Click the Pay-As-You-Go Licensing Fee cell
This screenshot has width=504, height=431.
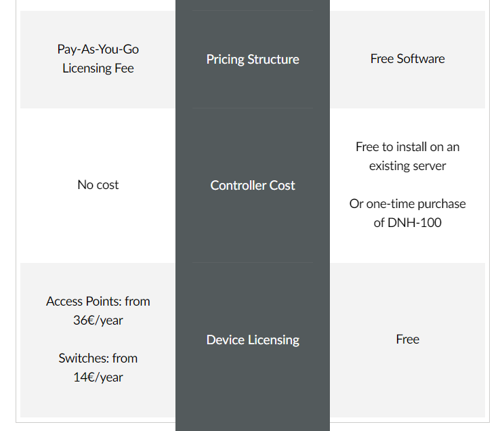tap(98, 59)
